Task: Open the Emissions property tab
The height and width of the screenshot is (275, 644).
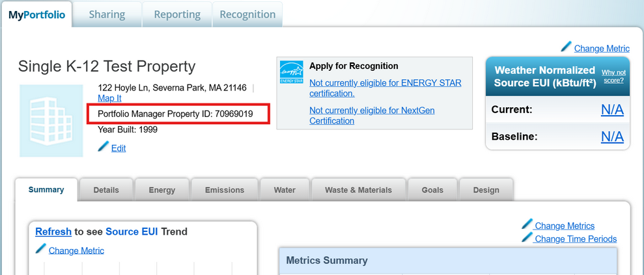Action: pos(225,190)
